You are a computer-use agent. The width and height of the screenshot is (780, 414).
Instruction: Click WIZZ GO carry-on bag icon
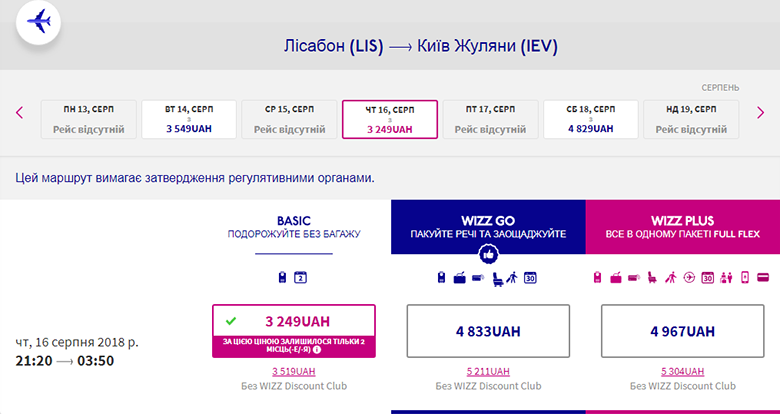click(x=441, y=277)
